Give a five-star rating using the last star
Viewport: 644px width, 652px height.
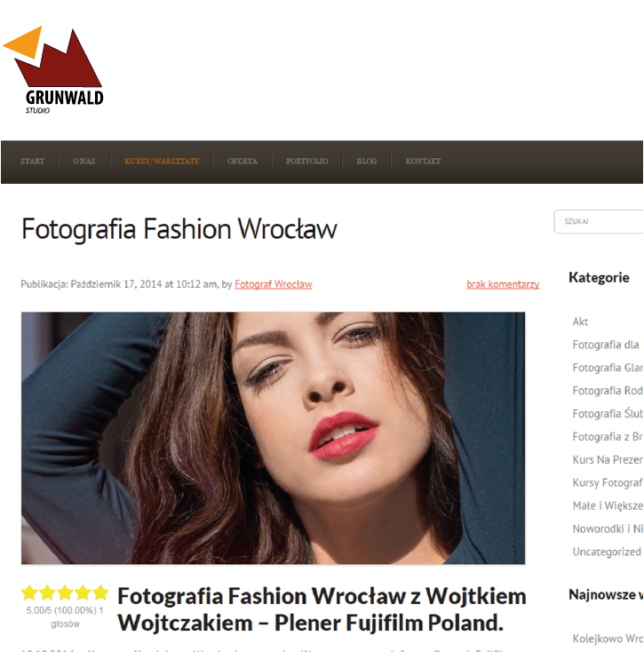click(x=100, y=592)
